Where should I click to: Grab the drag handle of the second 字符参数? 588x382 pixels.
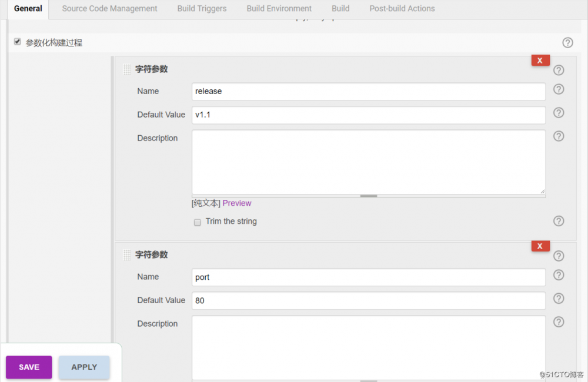127,255
